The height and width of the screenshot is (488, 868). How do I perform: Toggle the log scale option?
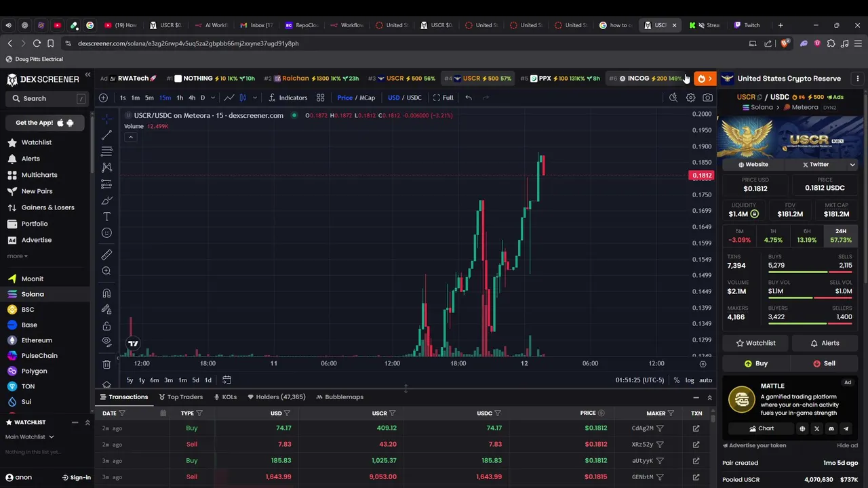coord(690,380)
